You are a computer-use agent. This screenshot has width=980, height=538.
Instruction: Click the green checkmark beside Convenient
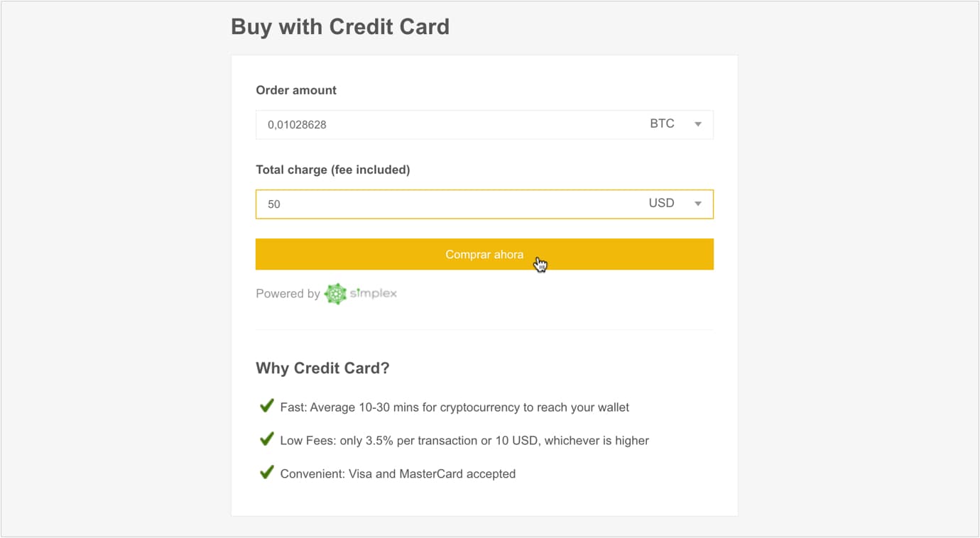tap(266, 472)
